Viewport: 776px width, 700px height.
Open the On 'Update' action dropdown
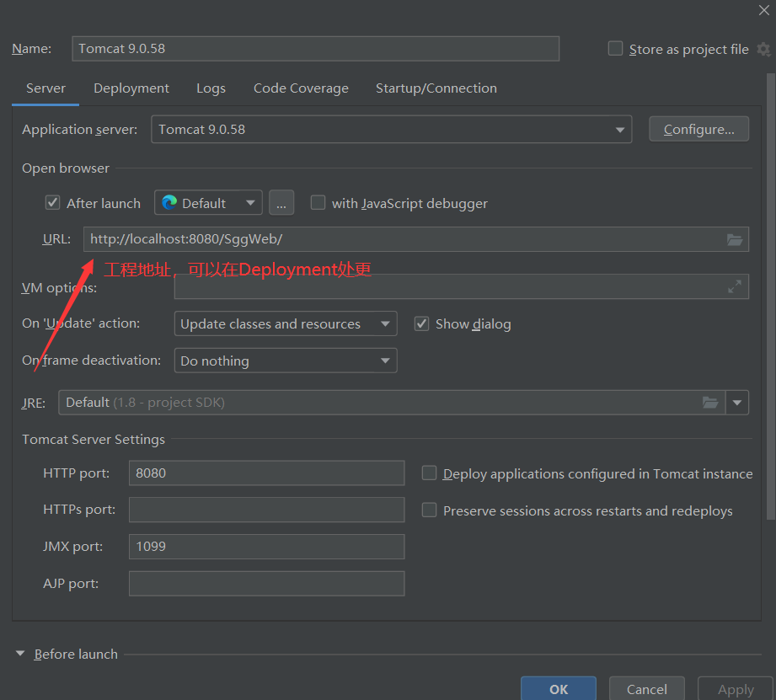pyautogui.click(x=286, y=324)
